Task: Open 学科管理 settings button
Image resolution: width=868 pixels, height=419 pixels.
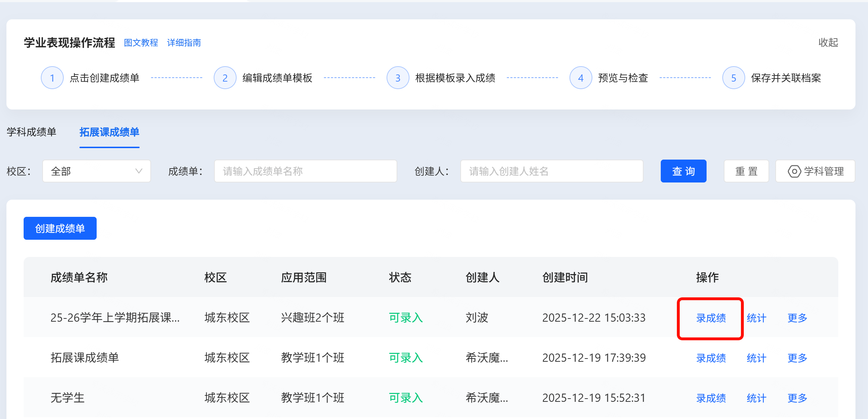Action: click(815, 171)
